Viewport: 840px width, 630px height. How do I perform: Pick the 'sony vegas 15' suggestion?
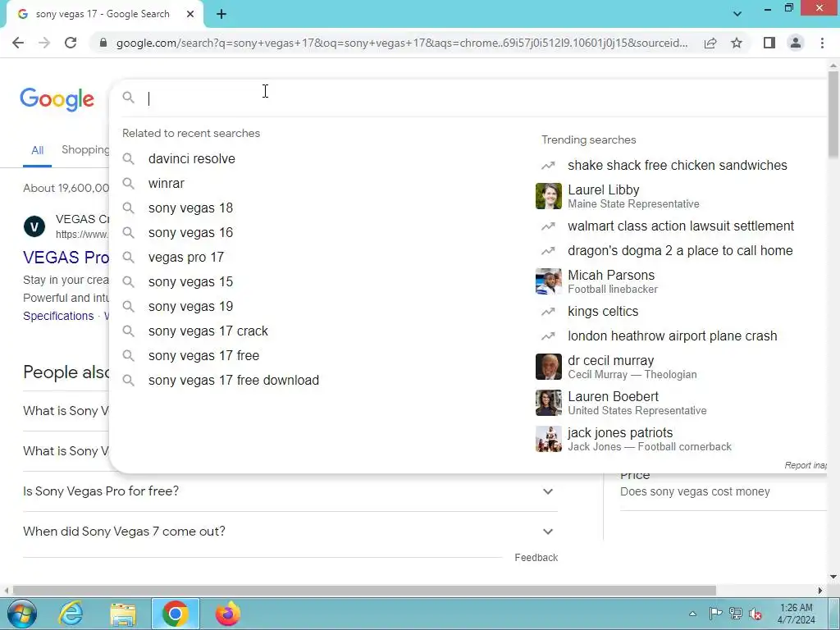click(190, 282)
